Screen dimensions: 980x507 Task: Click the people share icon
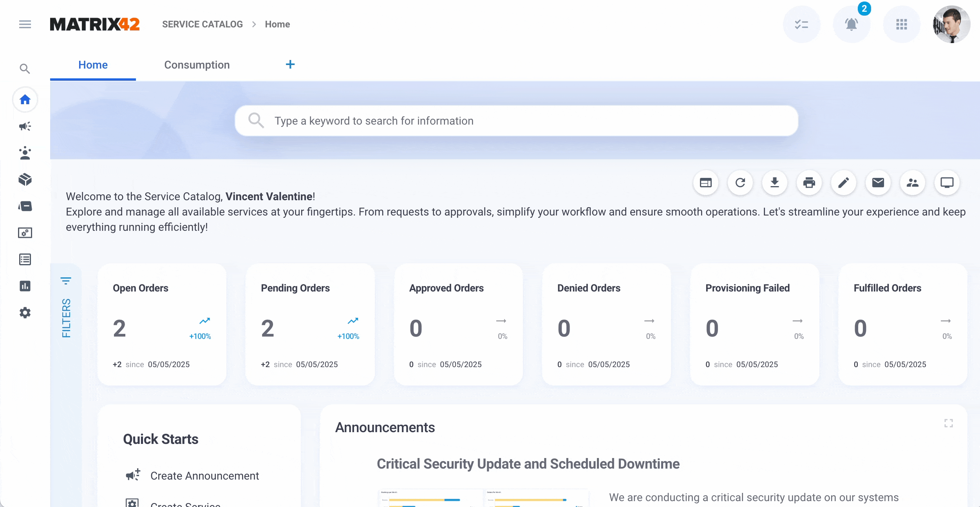pos(913,183)
